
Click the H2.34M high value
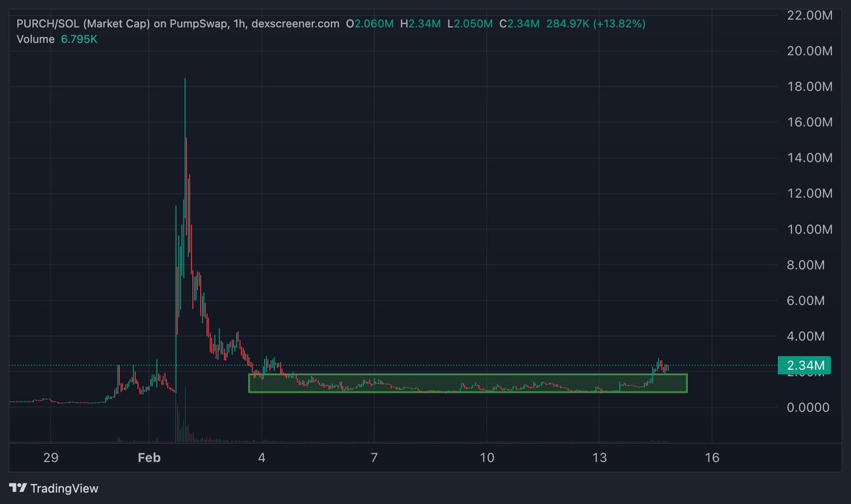pyautogui.click(x=421, y=24)
